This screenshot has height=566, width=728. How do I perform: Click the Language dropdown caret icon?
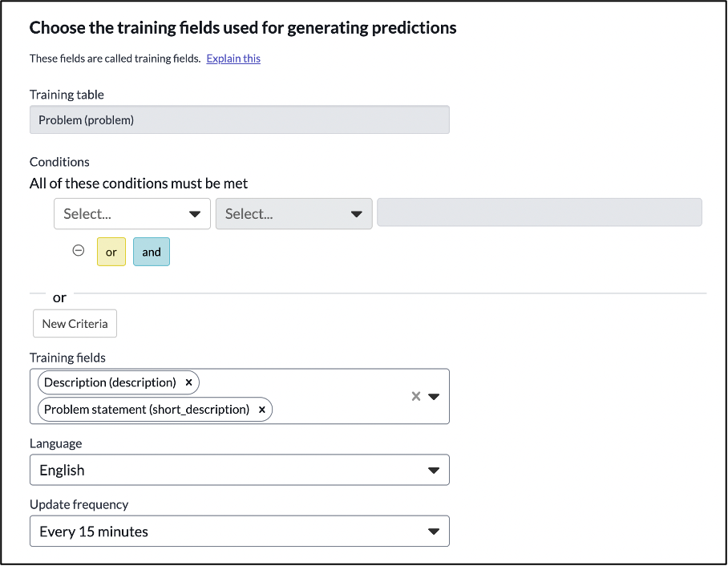[x=434, y=471]
